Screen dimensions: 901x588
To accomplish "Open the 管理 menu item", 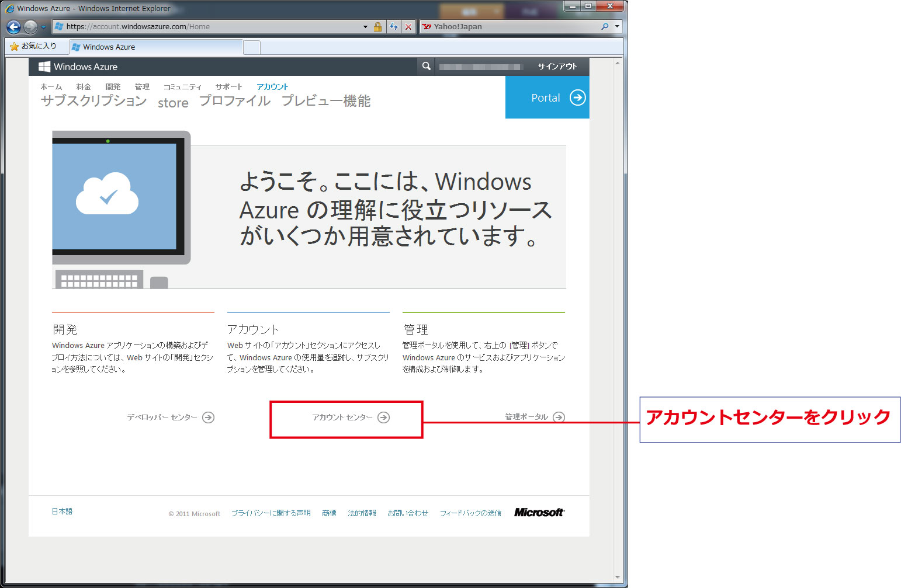I will pyautogui.click(x=142, y=86).
